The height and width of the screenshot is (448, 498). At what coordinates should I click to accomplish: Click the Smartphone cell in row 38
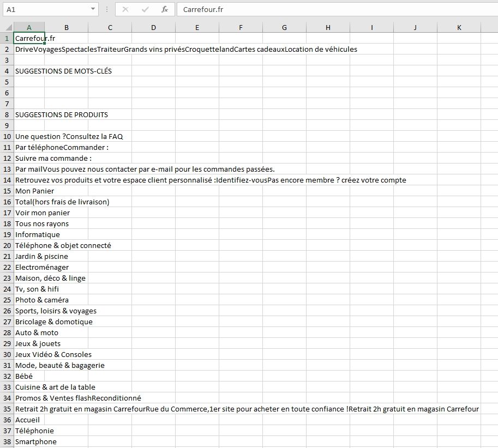click(29, 441)
